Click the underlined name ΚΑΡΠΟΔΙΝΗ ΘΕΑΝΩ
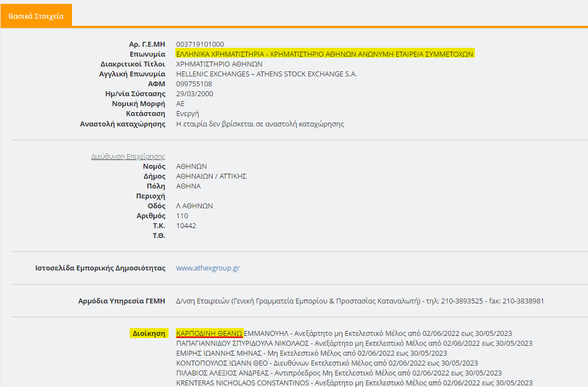 pyautogui.click(x=209, y=333)
